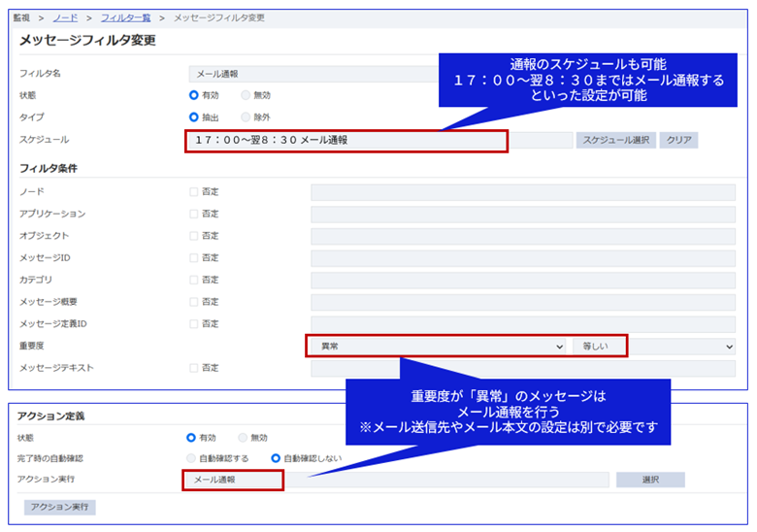Viewport: 757px width, 532px height.
Task: Open the フィルタ一覧 breadcrumb link
Action: click(125, 18)
